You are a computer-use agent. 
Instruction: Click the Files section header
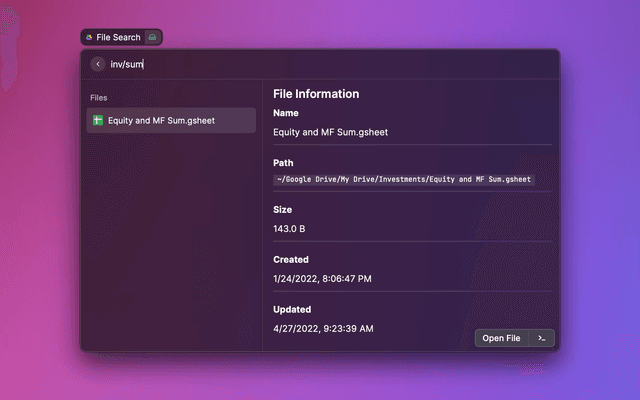pos(99,98)
